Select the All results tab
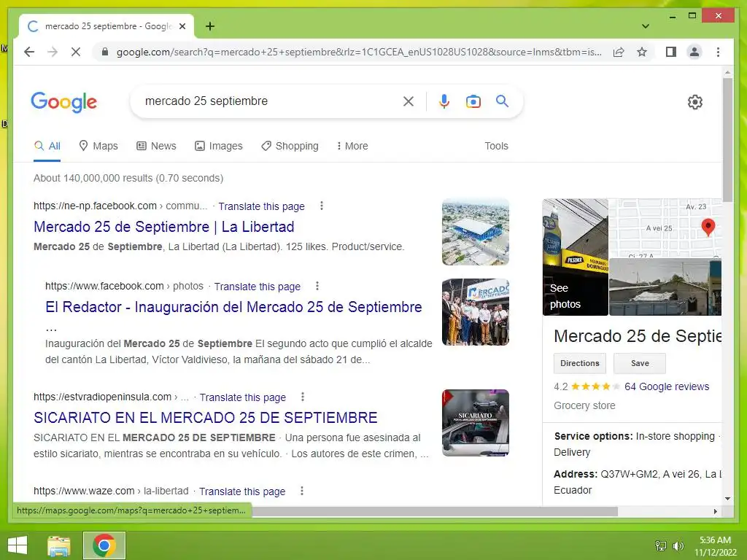 (47, 146)
